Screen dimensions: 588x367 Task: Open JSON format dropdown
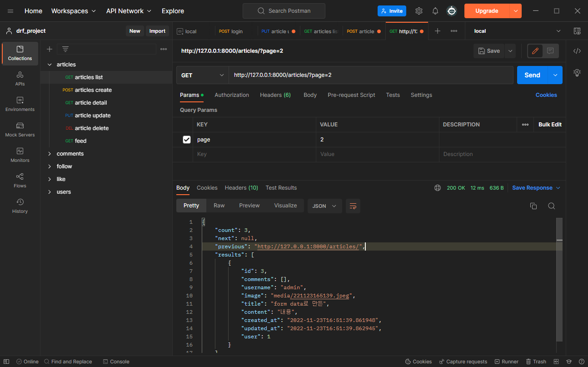(324, 206)
